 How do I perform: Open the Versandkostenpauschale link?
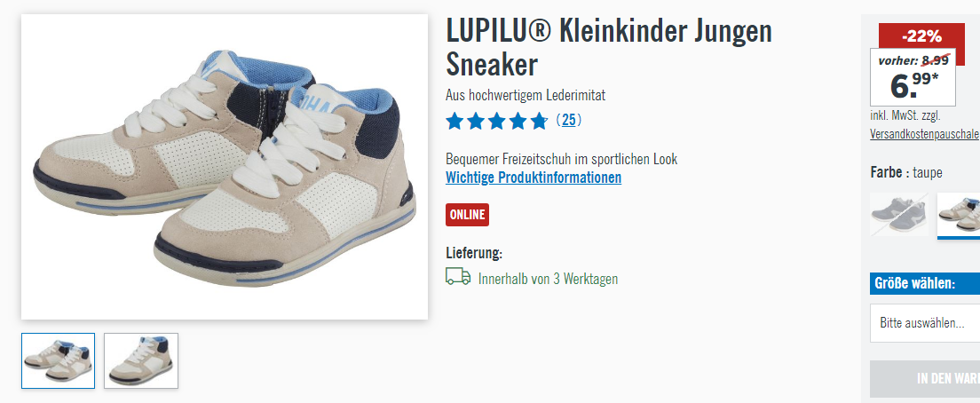924,134
